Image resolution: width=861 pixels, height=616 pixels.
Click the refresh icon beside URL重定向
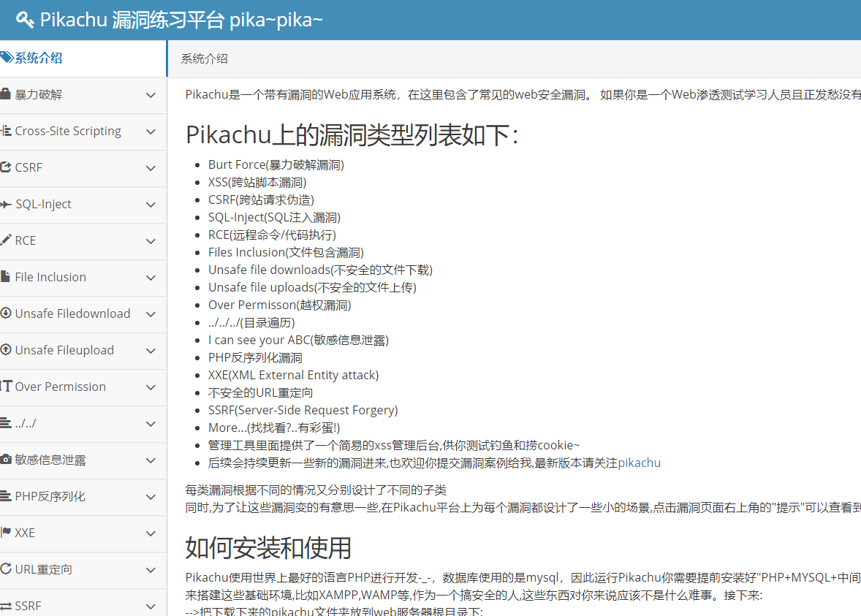point(6,569)
